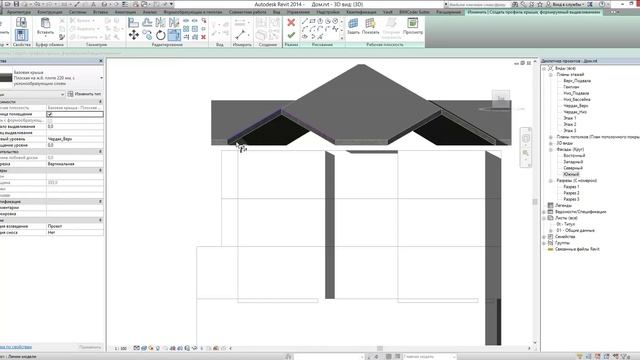Click the Задать work plane icon
Image resolution: width=640 pixels, height=360 pixels.
pos(353,24)
